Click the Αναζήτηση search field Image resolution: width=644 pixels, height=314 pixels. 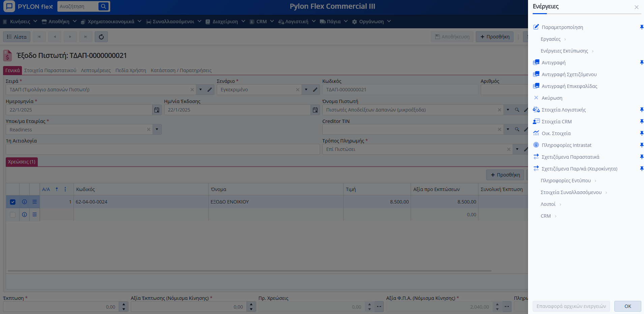(x=78, y=6)
